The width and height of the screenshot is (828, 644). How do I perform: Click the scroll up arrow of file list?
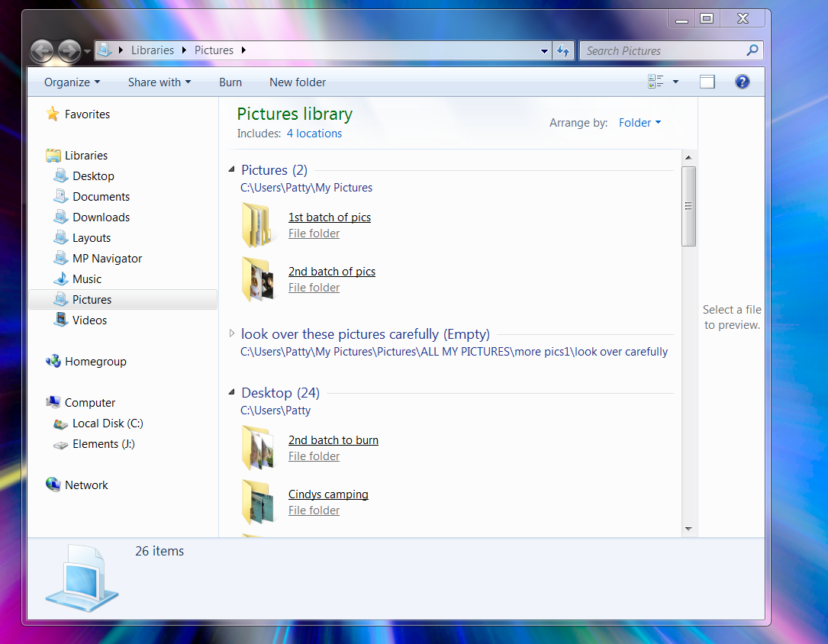coord(688,157)
